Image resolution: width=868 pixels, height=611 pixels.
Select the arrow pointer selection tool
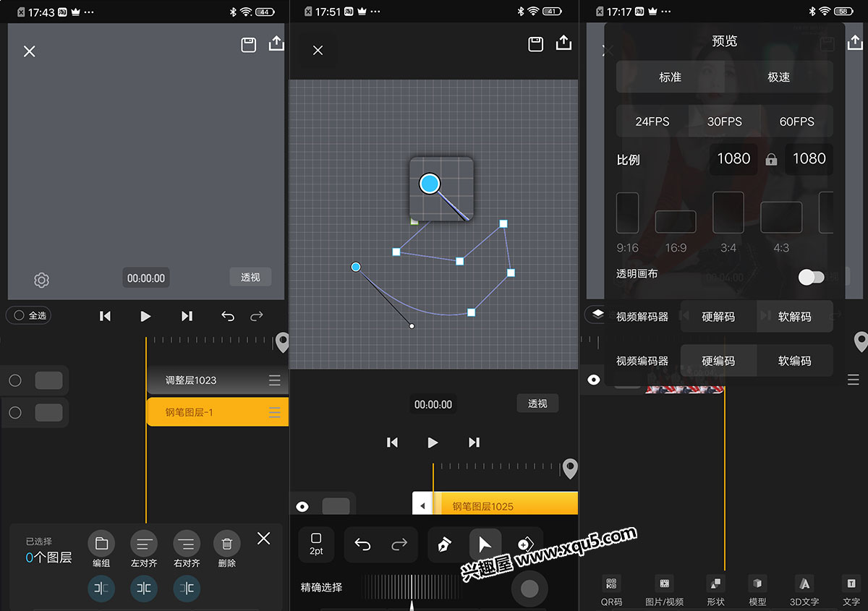point(485,544)
